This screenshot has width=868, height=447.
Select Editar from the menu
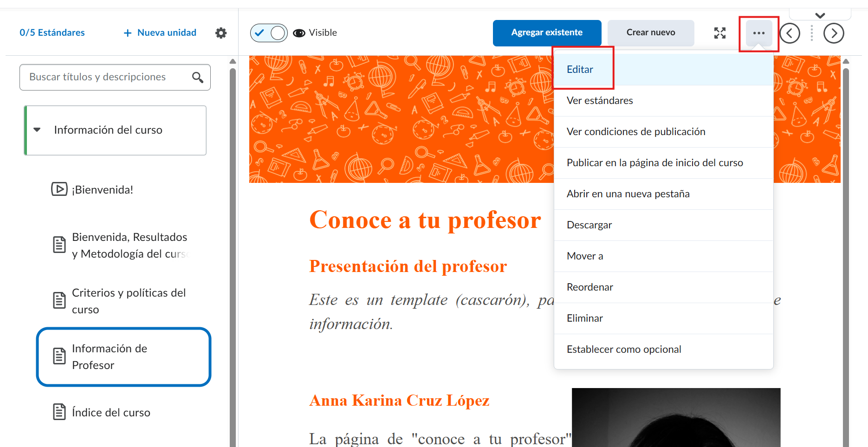pos(580,70)
